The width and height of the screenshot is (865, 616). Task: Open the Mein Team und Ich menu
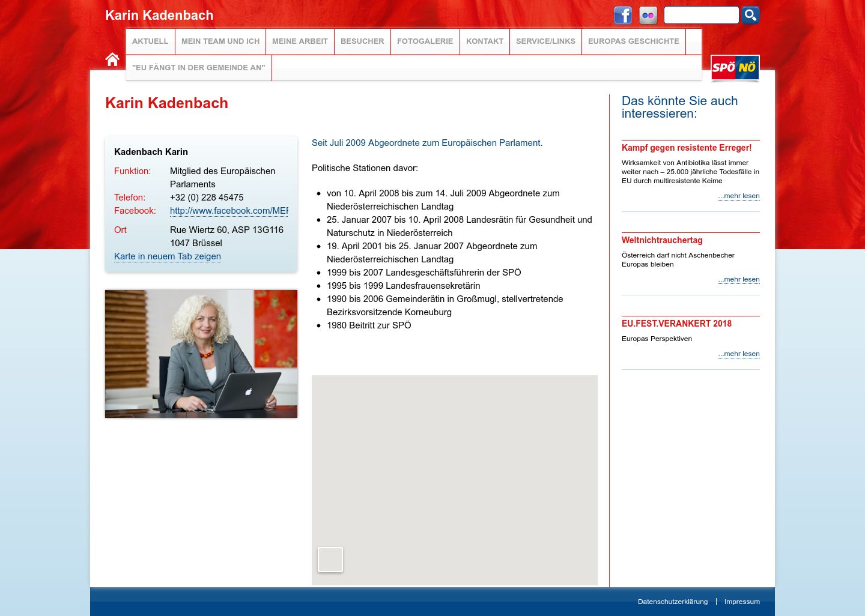(x=220, y=41)
